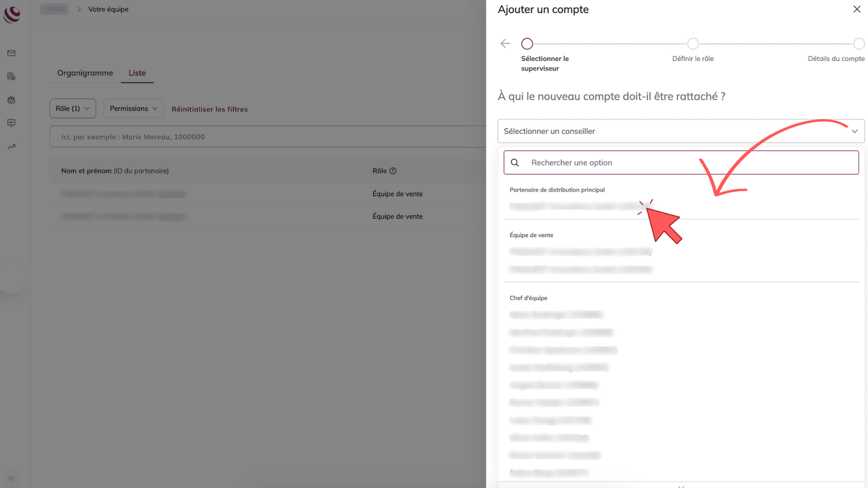Open the trending arrow icon in the sidebar
Viewport: 868px width, 488px height.
11,147
